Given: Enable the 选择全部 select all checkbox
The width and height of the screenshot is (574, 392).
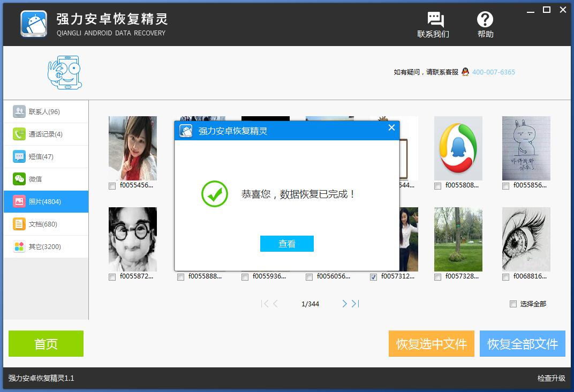Looking at the screenshot, I should [x=513, y=304].
